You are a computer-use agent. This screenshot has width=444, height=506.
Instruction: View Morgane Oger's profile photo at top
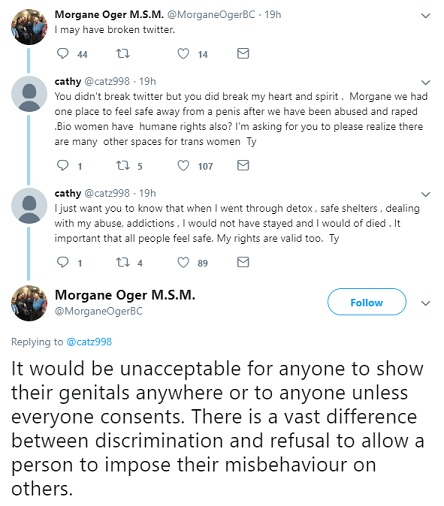coord(29,27)
